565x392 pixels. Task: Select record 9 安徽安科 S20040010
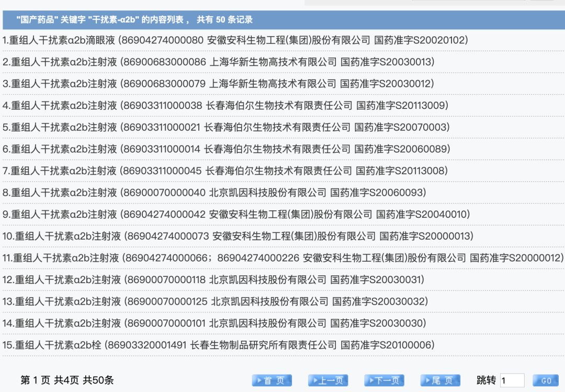point(236,214)
